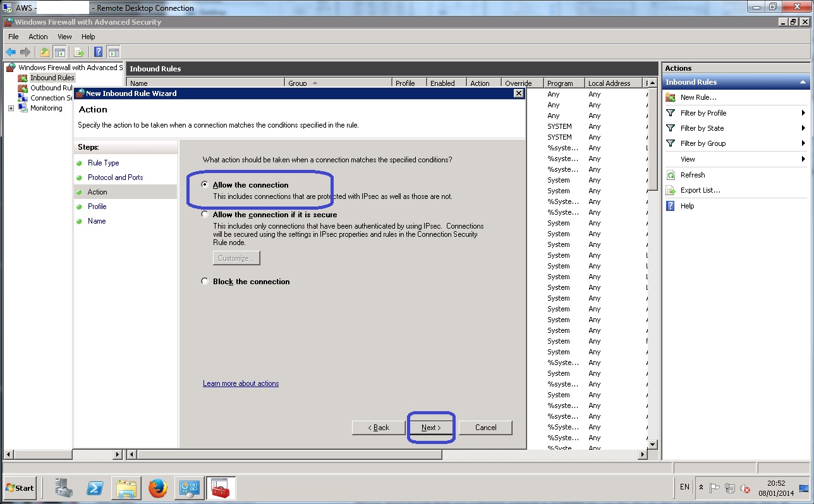This screenshot has height=504, width=814.
Task: Sort by the Local Address column header
Action: (x=612, y=83)
